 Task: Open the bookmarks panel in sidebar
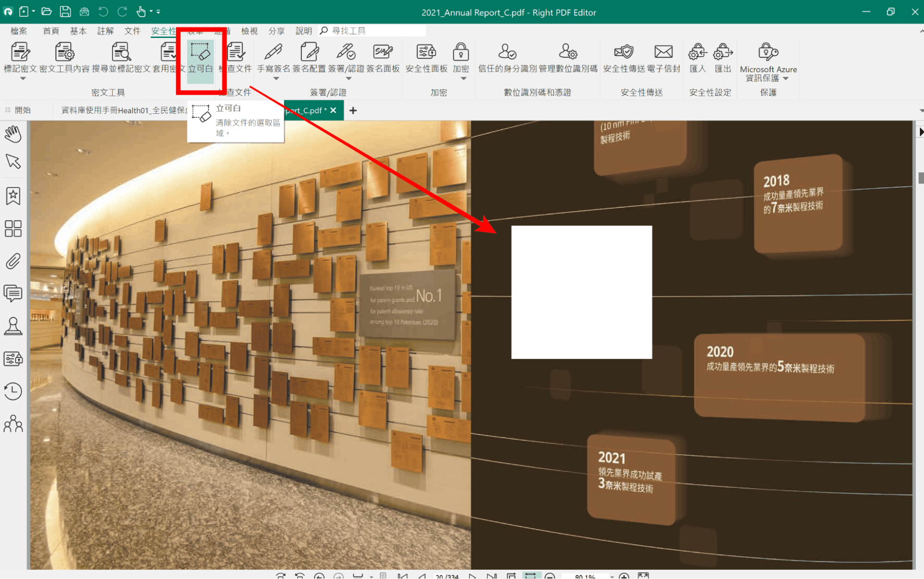tap(13, 196)
